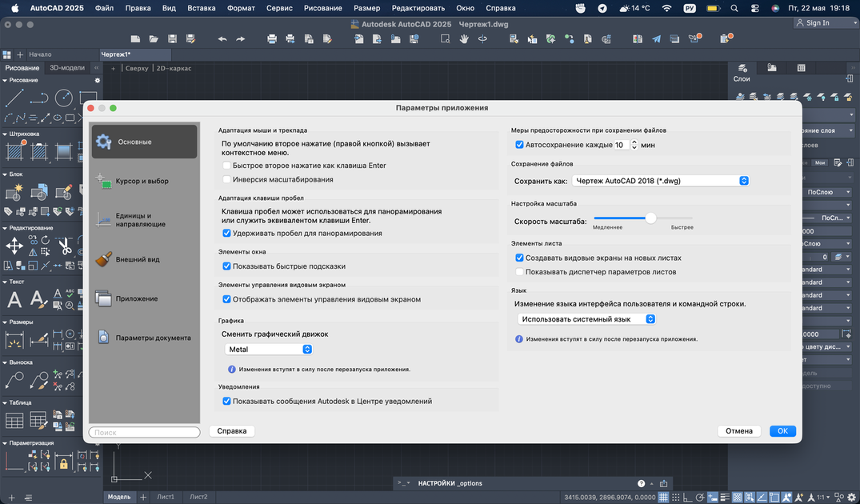860x504 pixels.
Task: Toggle the Автосохранение каждые checkbox
Action: pos(519,145)
